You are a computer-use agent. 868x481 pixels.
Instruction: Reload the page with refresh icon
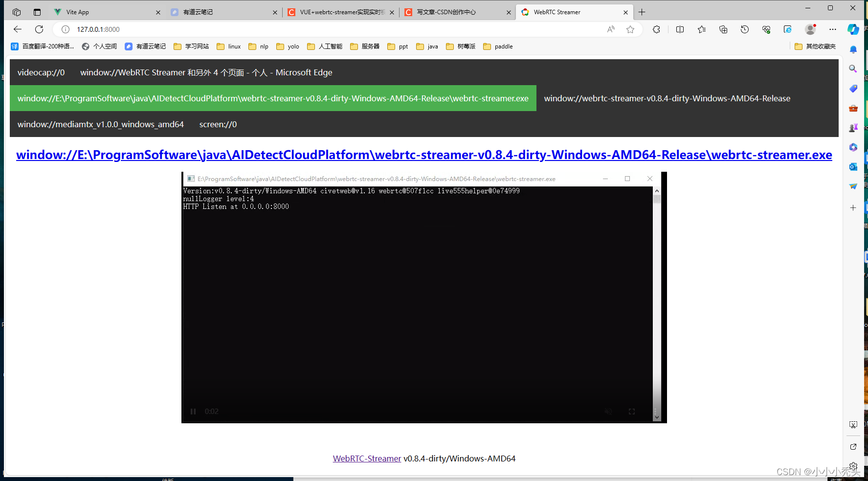coord(39,29)
